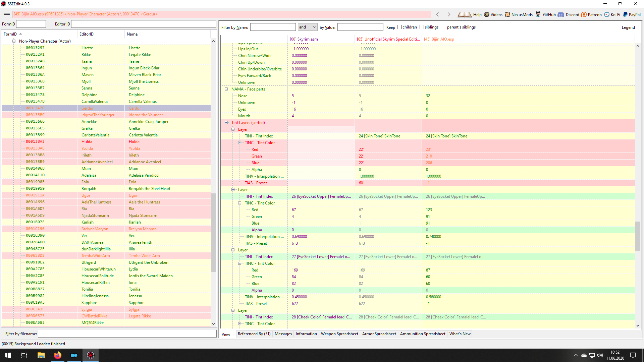Collapse NAMA - Face parts group

click(x=226, y=89)
